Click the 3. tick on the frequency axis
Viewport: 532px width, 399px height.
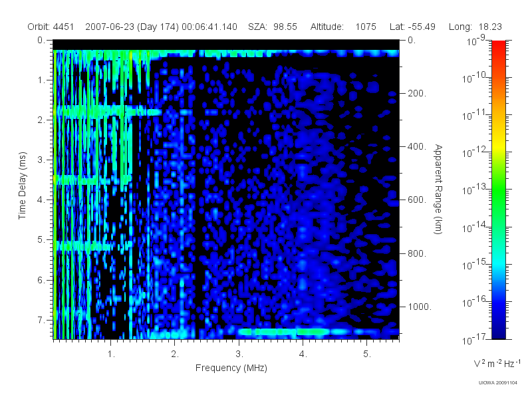(239, 354)
